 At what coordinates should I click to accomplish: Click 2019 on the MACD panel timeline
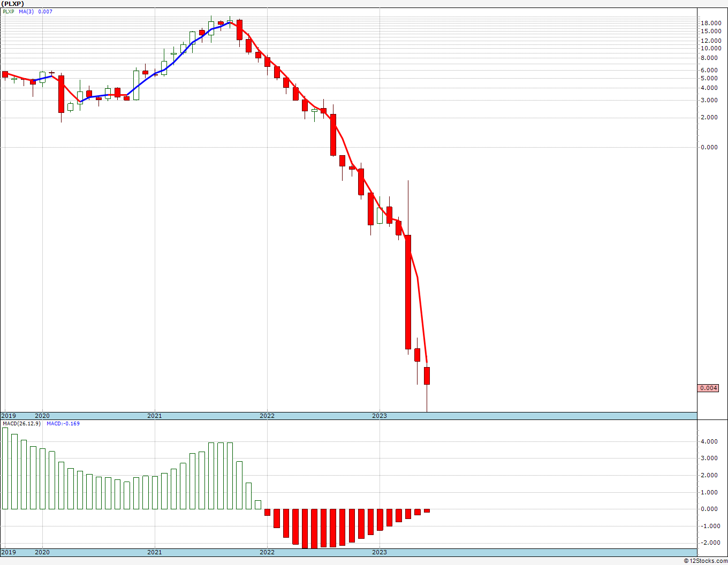click(x=8, y=552)
